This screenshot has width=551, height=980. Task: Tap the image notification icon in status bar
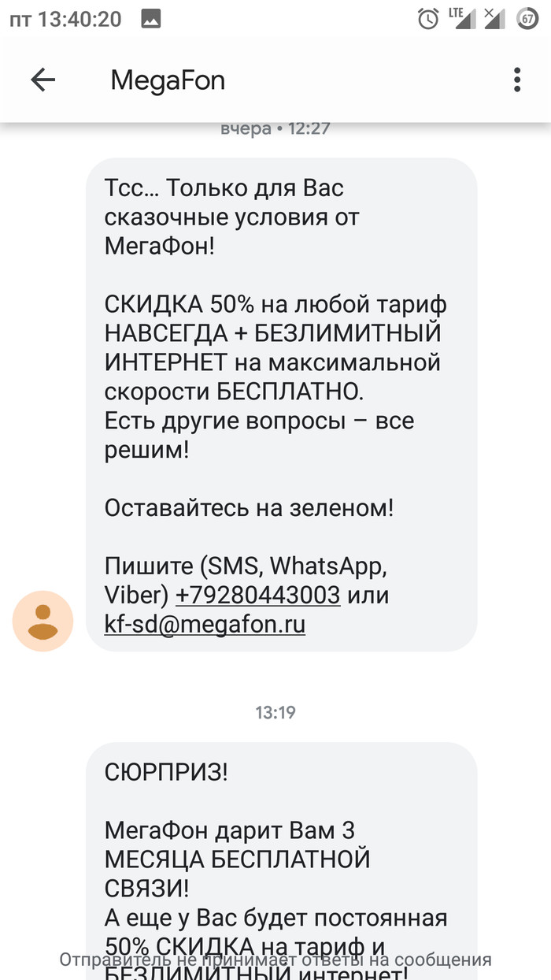152,18
